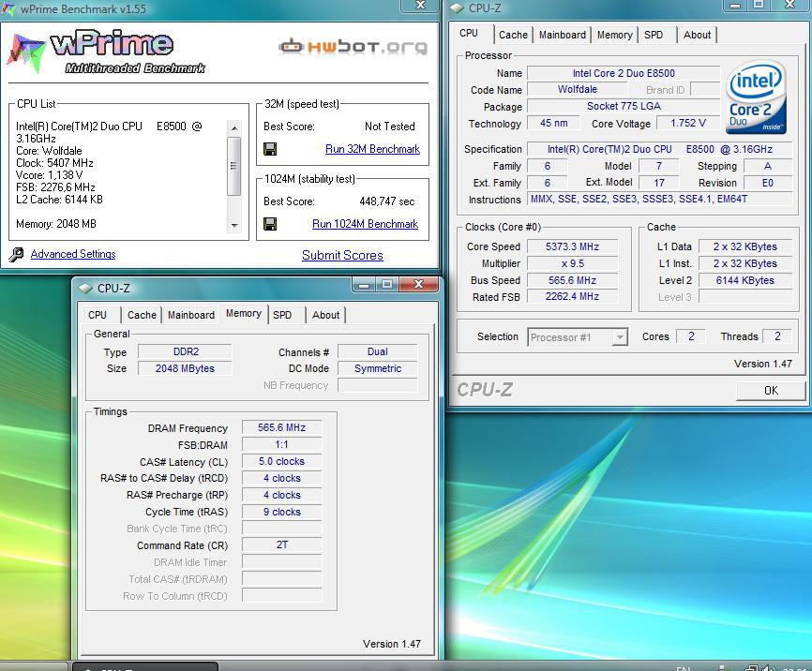Switch to Memory tab in processor CPU-Z window
The height and width of the screenshot is (671, 812).
(x=615, y=35)
